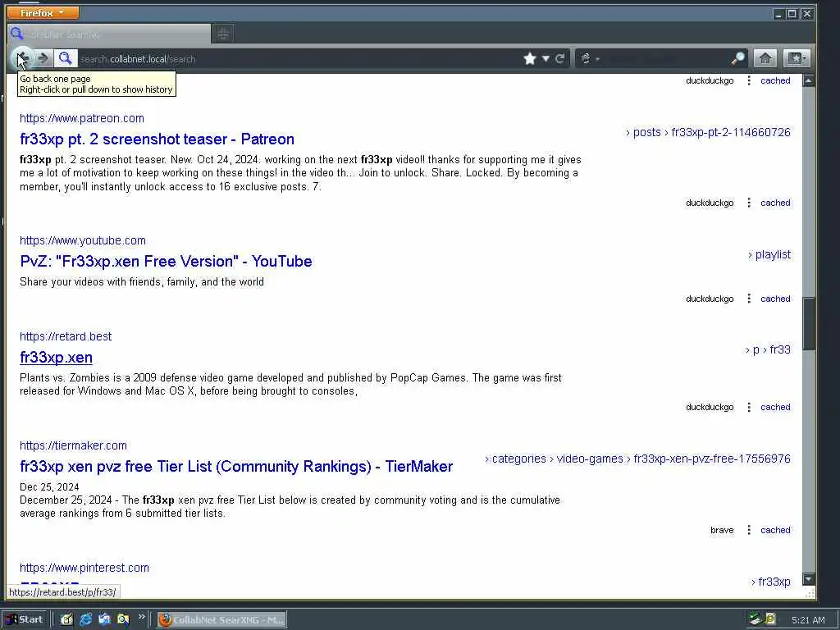Click the forward navigation arrow
Screen dimensions: 840x630
click(44, 58)
